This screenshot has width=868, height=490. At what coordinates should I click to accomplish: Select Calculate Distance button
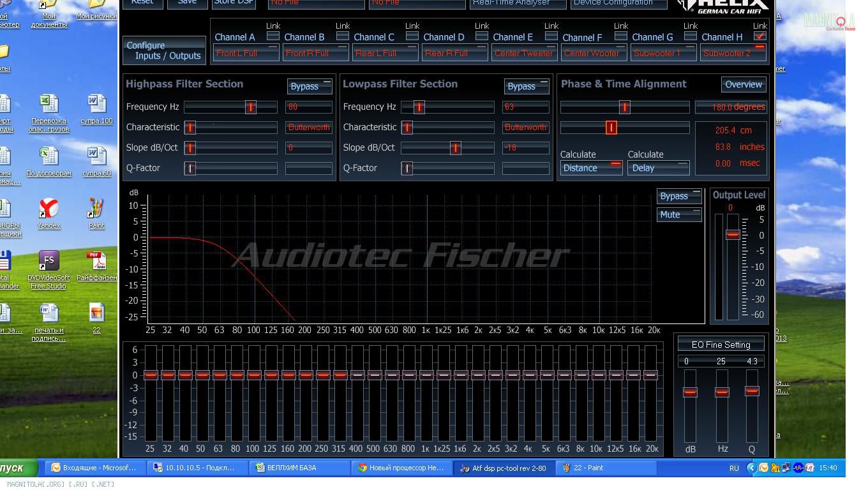pyautogui.click(x=591, y=168)
